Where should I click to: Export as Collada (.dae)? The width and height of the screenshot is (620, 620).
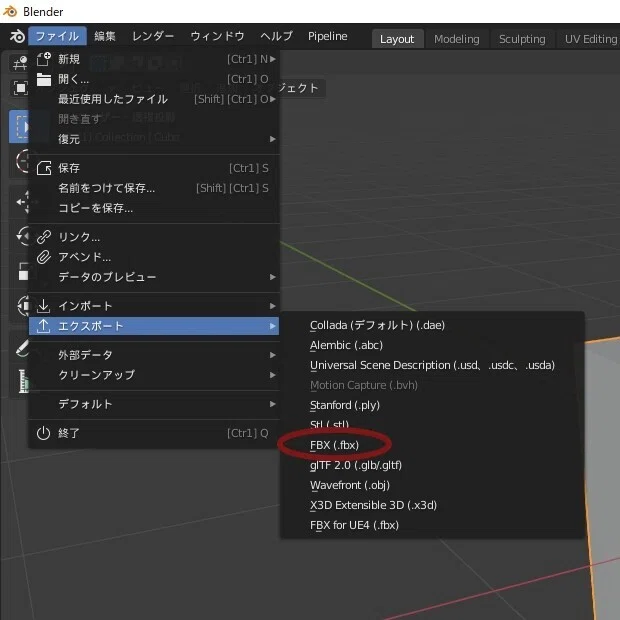[x=432, y=325]
